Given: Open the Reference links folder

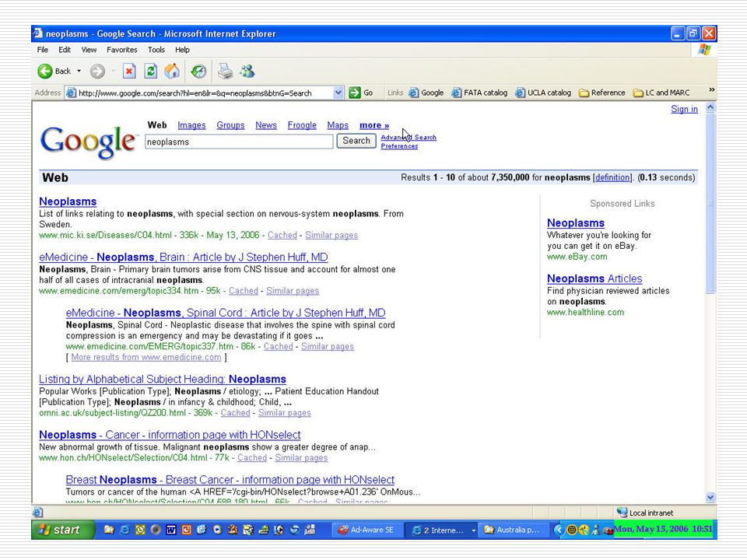Looking at the screenshot, I should (602, 93).
